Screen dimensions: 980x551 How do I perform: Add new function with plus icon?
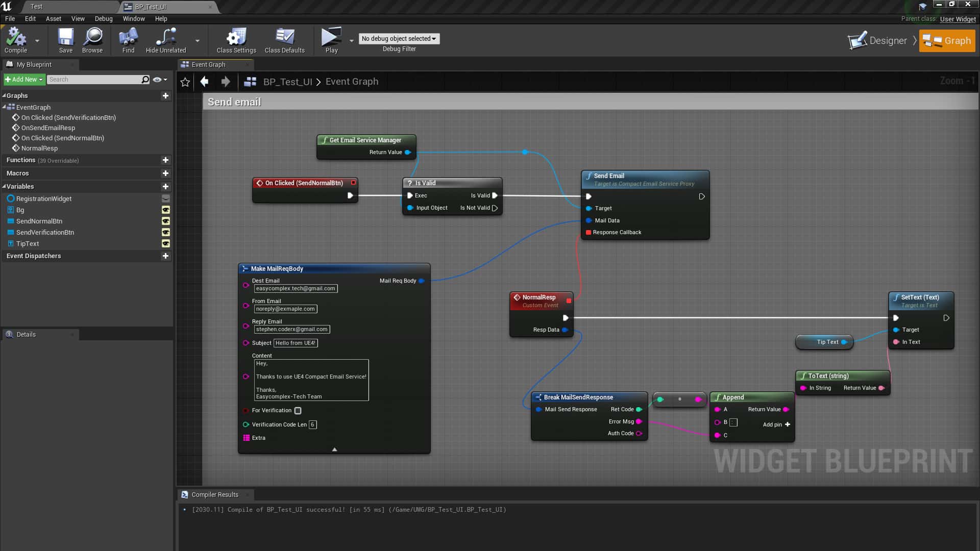point(165,160)
